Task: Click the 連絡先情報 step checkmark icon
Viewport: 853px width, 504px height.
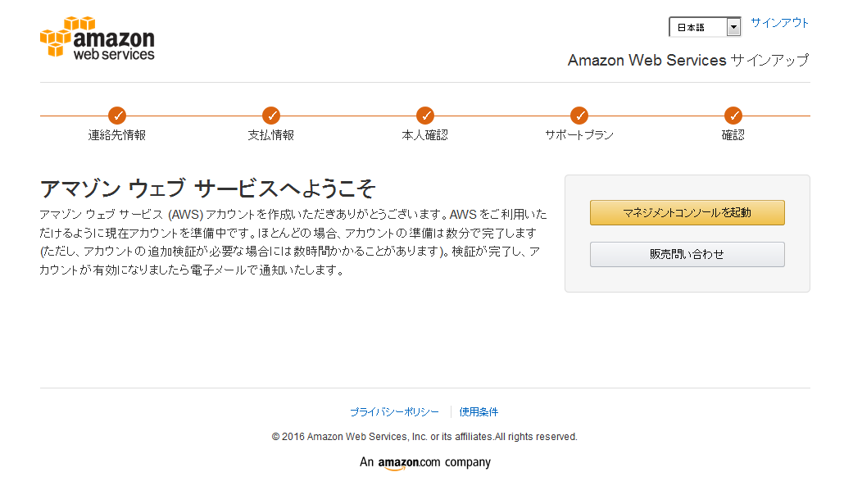Action: pos(117,116)
